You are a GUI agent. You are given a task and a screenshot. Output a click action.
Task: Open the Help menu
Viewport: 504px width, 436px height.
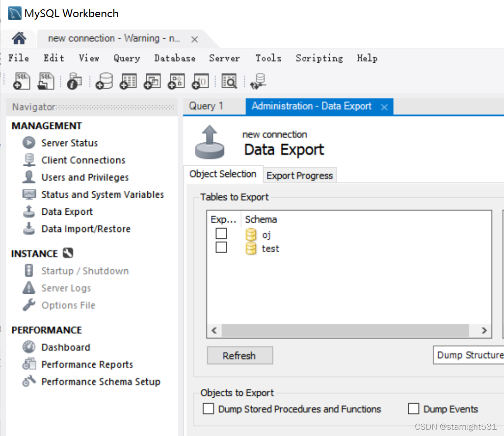(367, 58)
